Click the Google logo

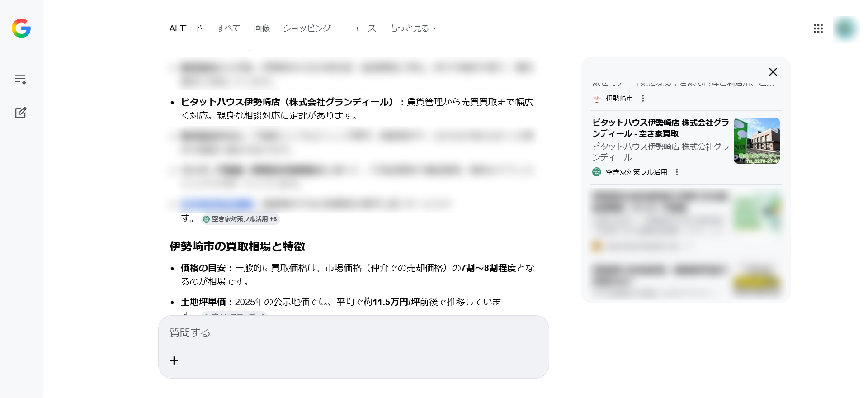tap(21, 28)
